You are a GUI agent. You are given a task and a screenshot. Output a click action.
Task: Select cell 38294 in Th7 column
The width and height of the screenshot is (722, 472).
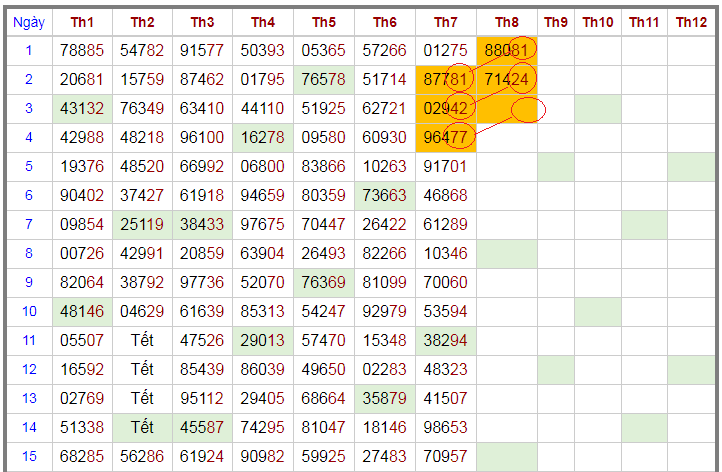pos(446,340)
